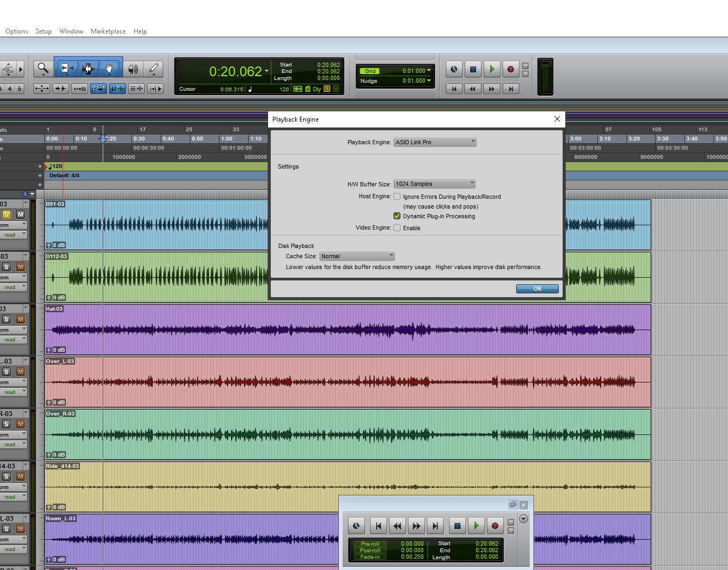Screen dimensions: 728x570
Task: Toggle the Pre-roll button in transport
Action: [x=370, y=544]
